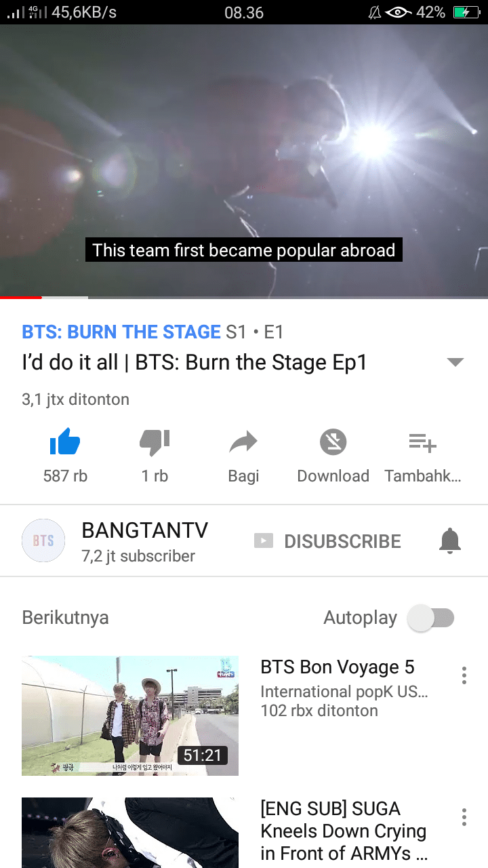This screenshot has height=868, width=488.
Task: Tap the Tambahkan add-to-playlist icon
Action: tap(423, 443)
